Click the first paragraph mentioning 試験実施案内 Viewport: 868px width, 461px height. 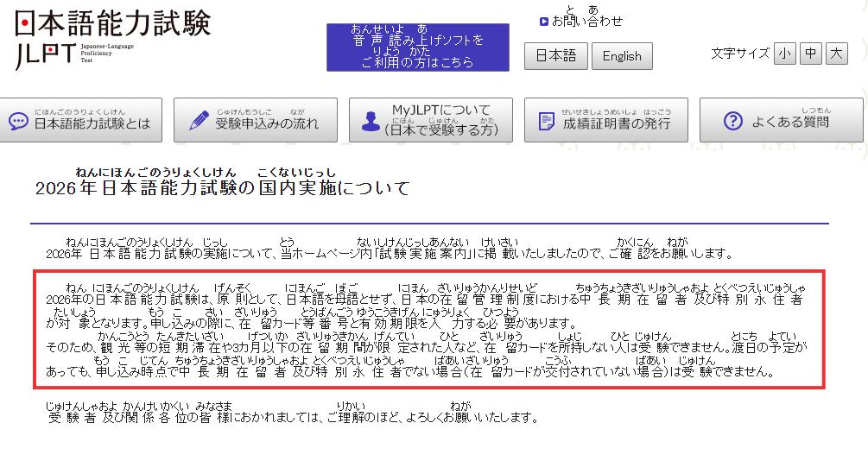click(x=389, y=254)
